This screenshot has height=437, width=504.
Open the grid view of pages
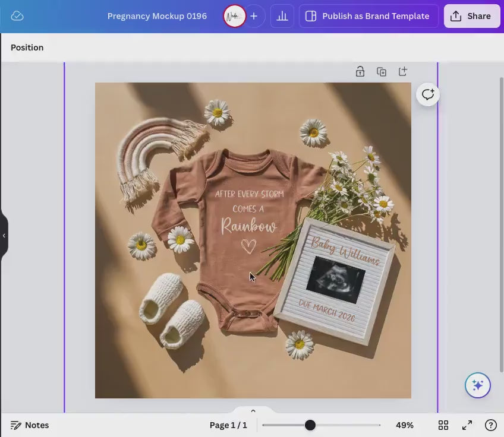(443, 425)
